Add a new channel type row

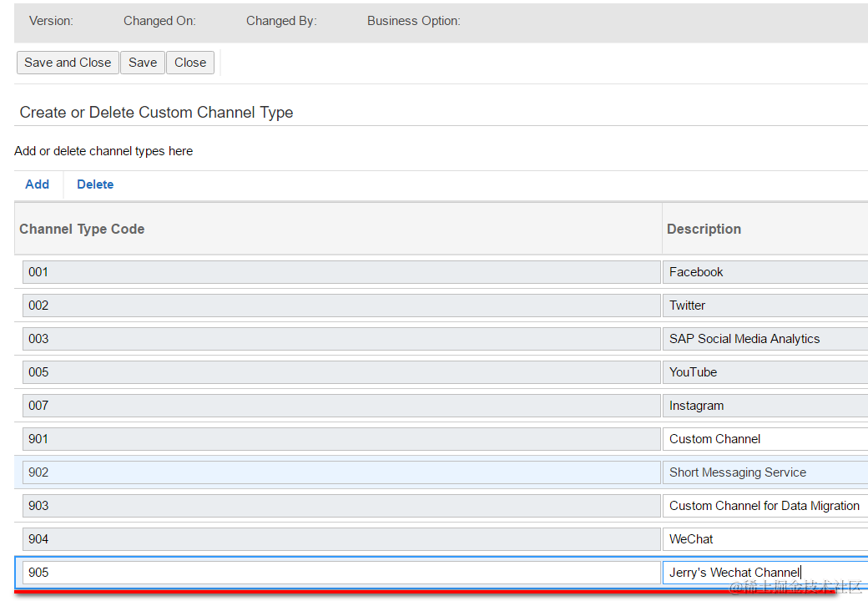coord(37,184)
